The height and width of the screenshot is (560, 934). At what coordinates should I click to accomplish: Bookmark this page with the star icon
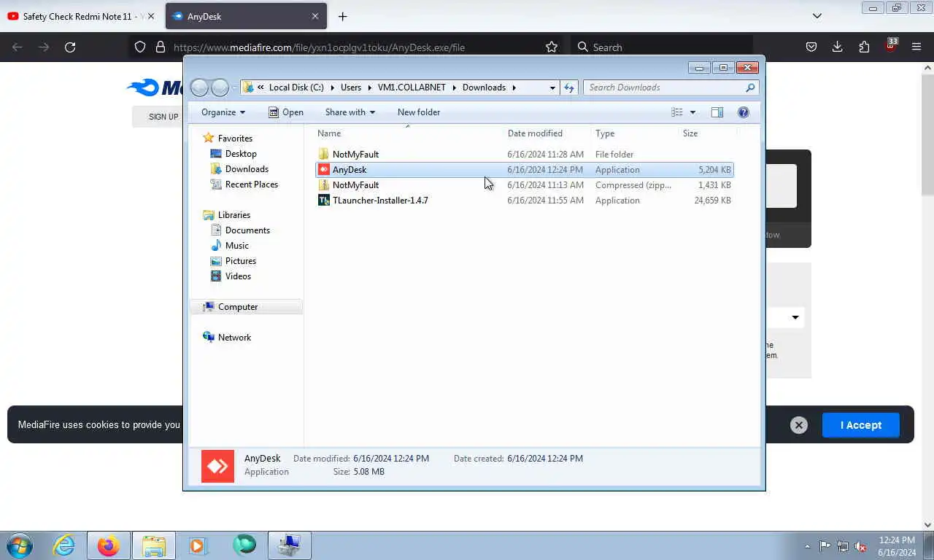552,47
